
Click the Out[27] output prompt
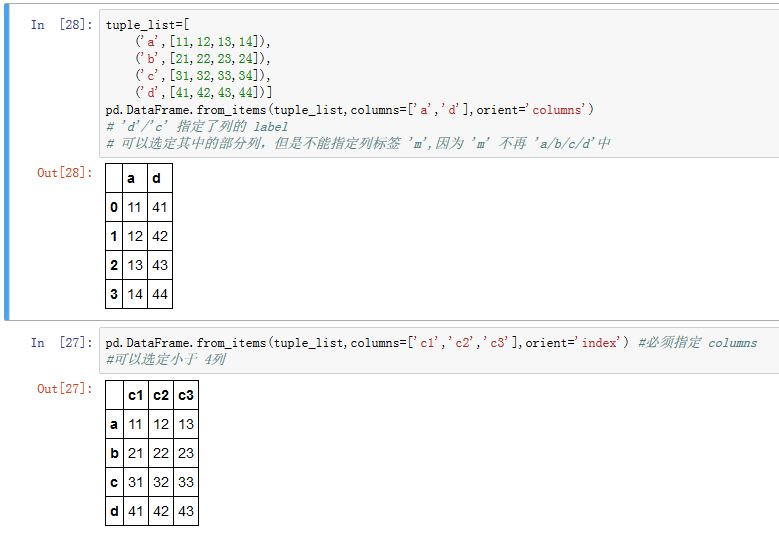[x=62, y=389]
